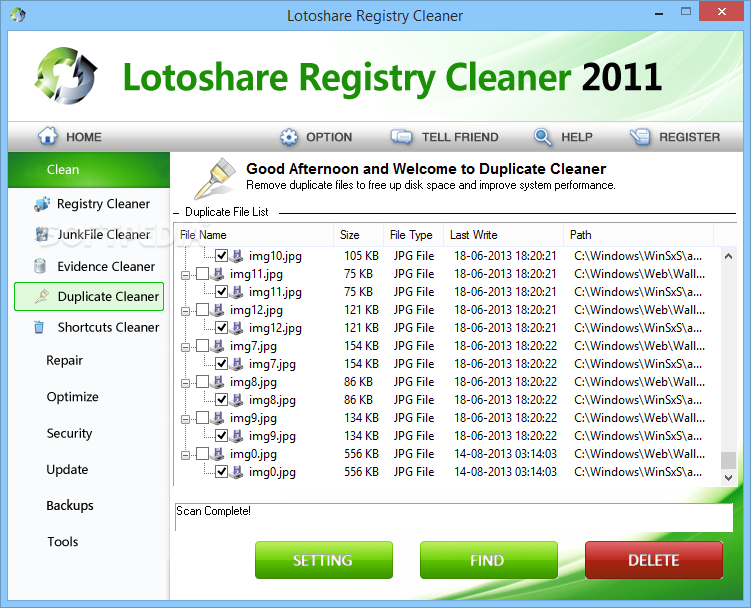Image resolution: width=751 pixels, height=608 pixels.
Task: Sort list by File Type column header
Action: tap(413, 235)
